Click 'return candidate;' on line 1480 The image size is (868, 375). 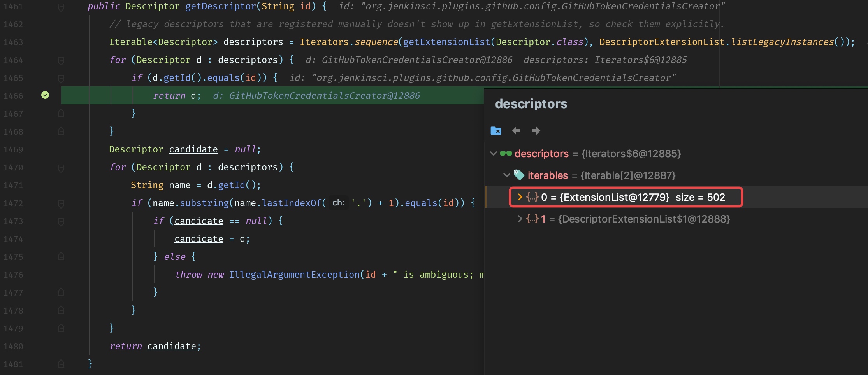click(155, 346)
